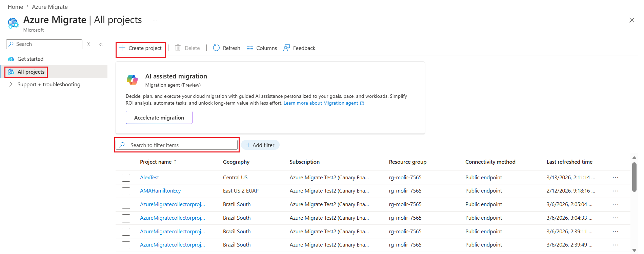Sort by the Subscription column header
Viewport: 644px width, 254px height.
click(305, 162)
